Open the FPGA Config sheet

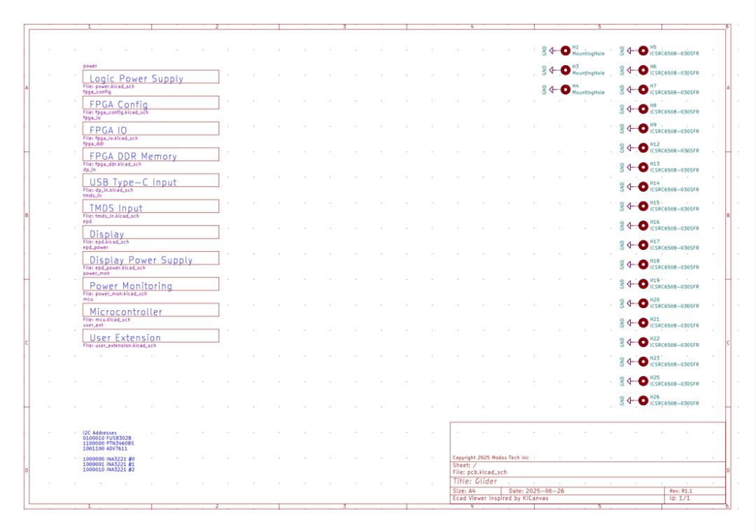150,103
